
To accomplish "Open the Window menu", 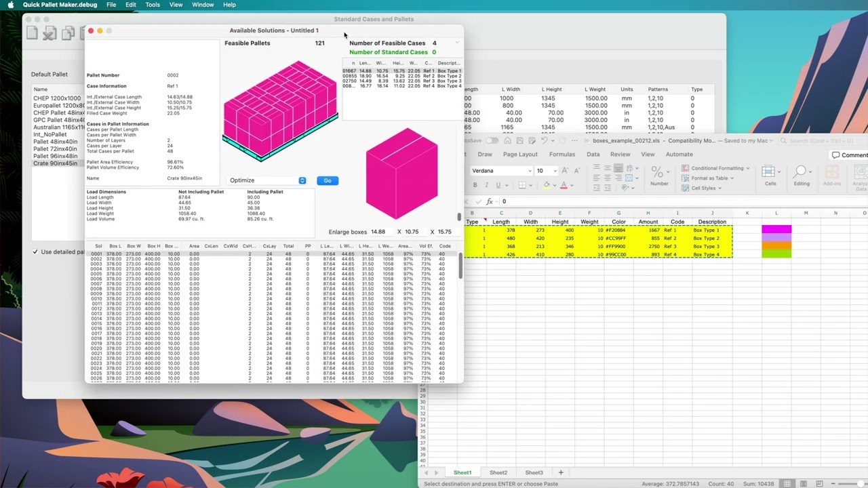I will coord(203,5).
